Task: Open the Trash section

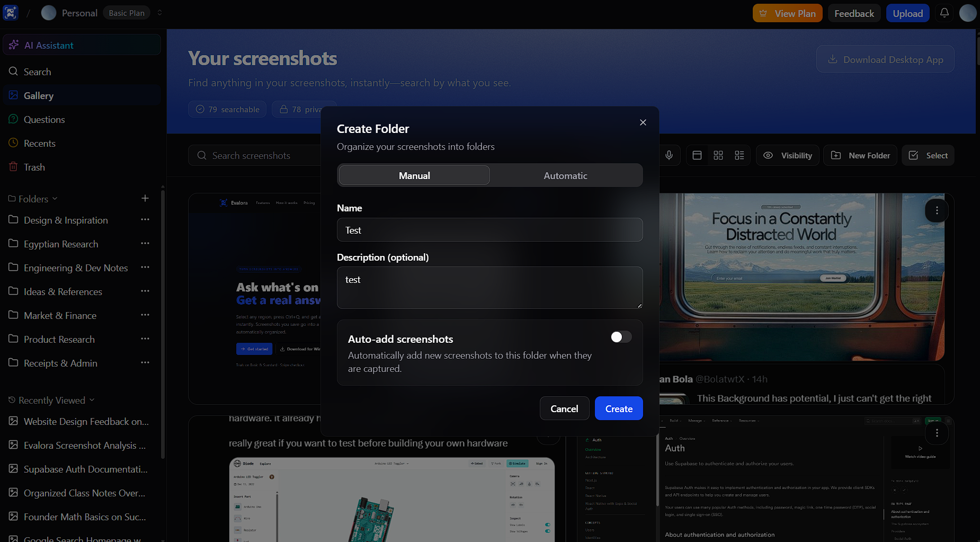Action: click(x=33, y=167)
